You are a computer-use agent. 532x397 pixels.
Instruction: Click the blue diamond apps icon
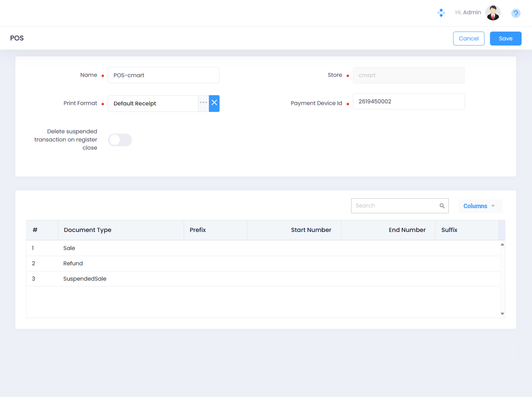tap(441, 13)
